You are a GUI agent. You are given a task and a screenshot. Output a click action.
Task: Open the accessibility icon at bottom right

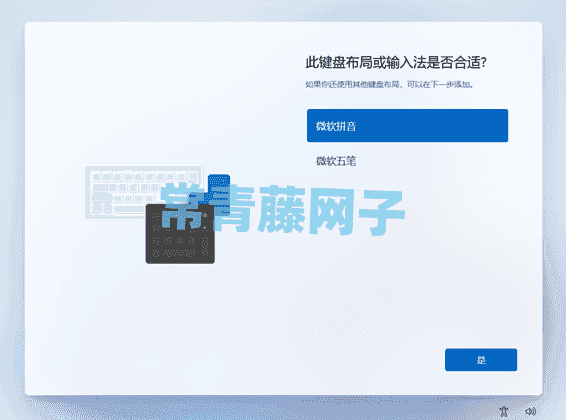pos(504,411)
